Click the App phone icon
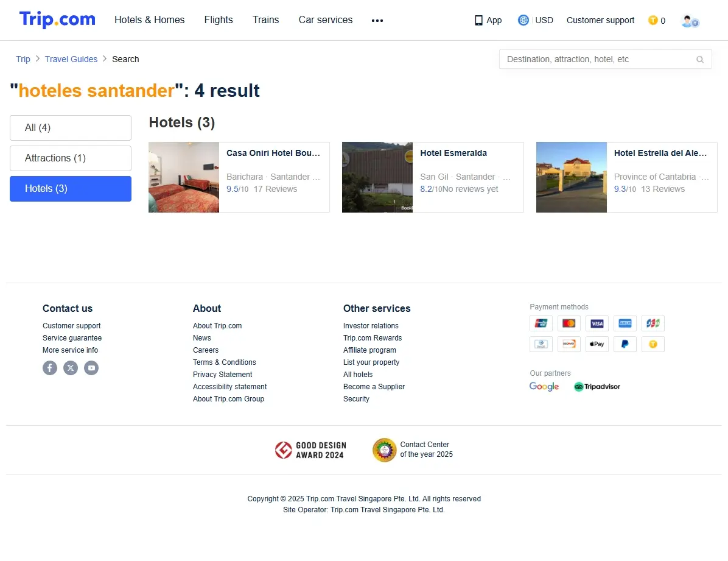728x561 pixels. [x=478, y=21]
